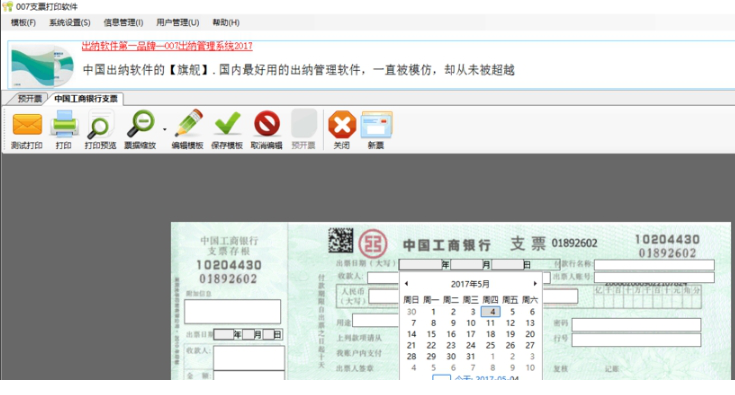Click the disabled 预开票 toolbar icon

(x=304, y=124)
